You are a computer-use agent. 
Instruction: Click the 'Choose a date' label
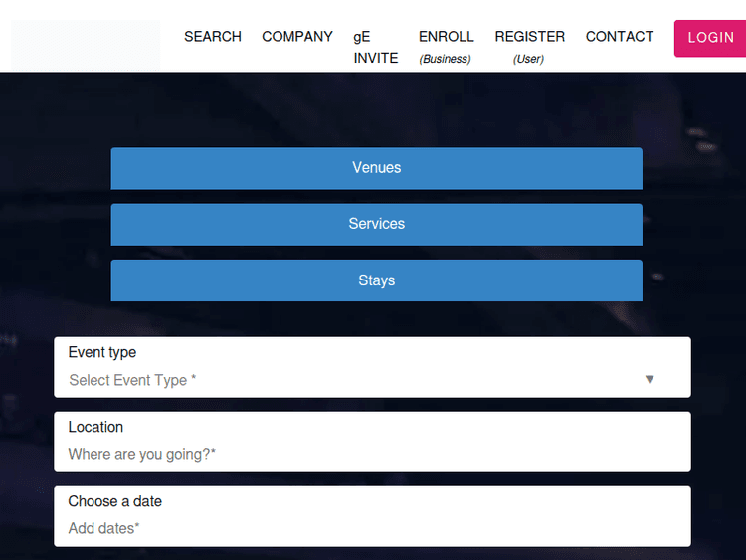[x=114, y=501]
